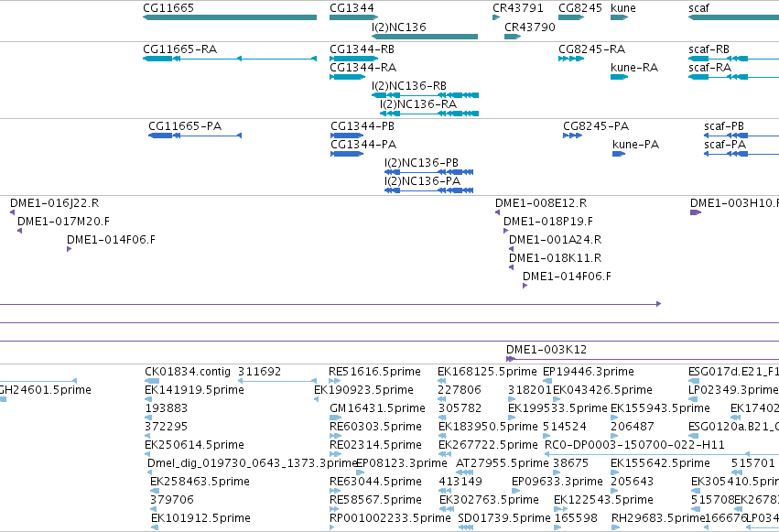Screen dimensions: 779x532
Task: Open the CG8245 gene label
Action: 580,8
